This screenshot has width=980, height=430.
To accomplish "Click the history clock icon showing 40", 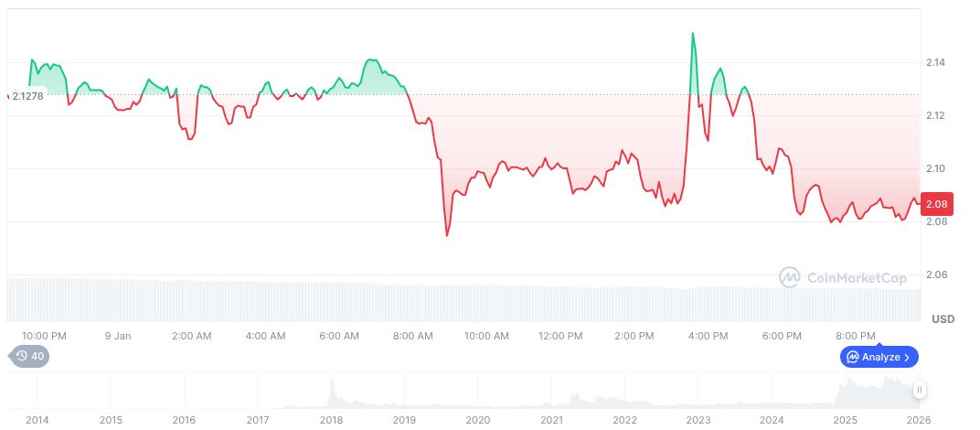I will click(x=21, y=357).
